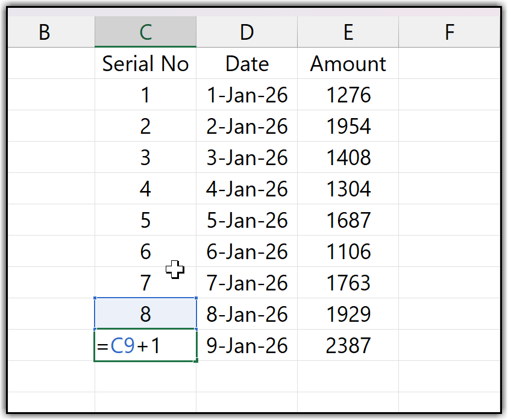508x420 pixels.
Task: Select serial number 4 cell
Action: (x=145, y=189)
